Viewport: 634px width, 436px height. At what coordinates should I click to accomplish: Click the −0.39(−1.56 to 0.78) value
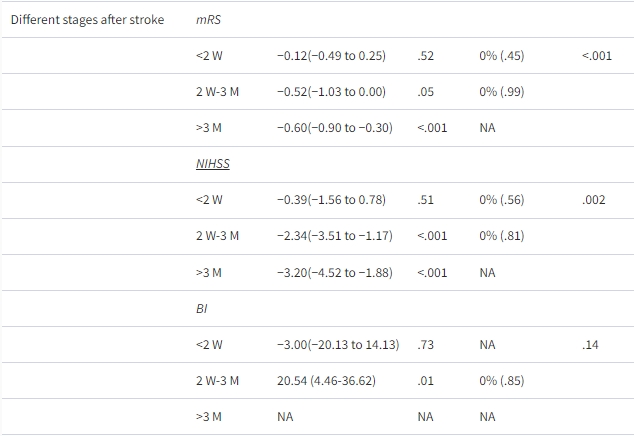point(331,200)
